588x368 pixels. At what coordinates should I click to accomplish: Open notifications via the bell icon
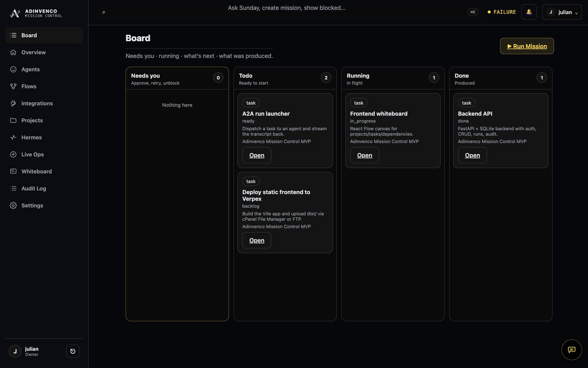529,12
